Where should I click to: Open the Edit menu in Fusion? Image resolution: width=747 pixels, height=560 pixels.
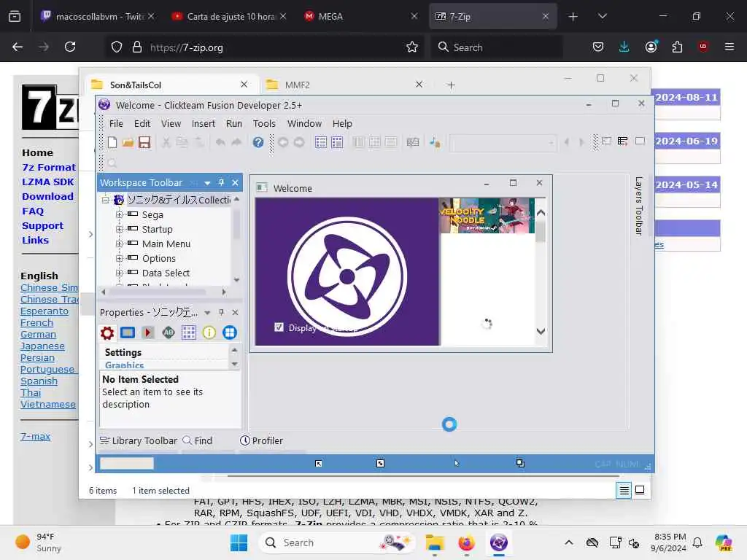click(142, 124)
